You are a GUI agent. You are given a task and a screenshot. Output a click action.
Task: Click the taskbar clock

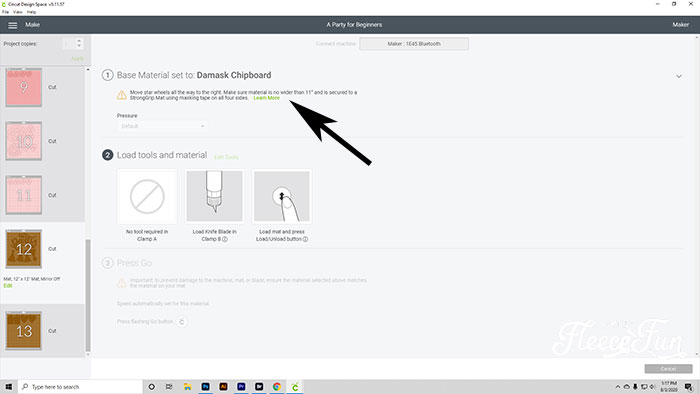coord(669,387)
